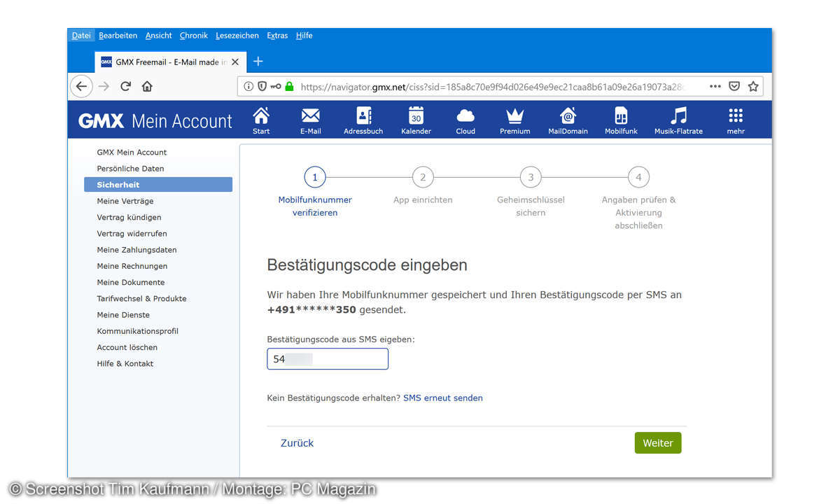
Task: Open the Kalender icon
Action: (416, 115)
